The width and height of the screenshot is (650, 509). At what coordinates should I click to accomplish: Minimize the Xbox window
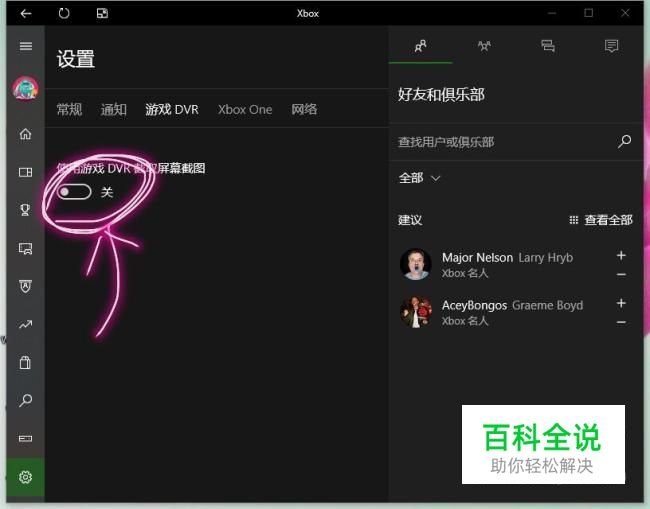[552, 13]
